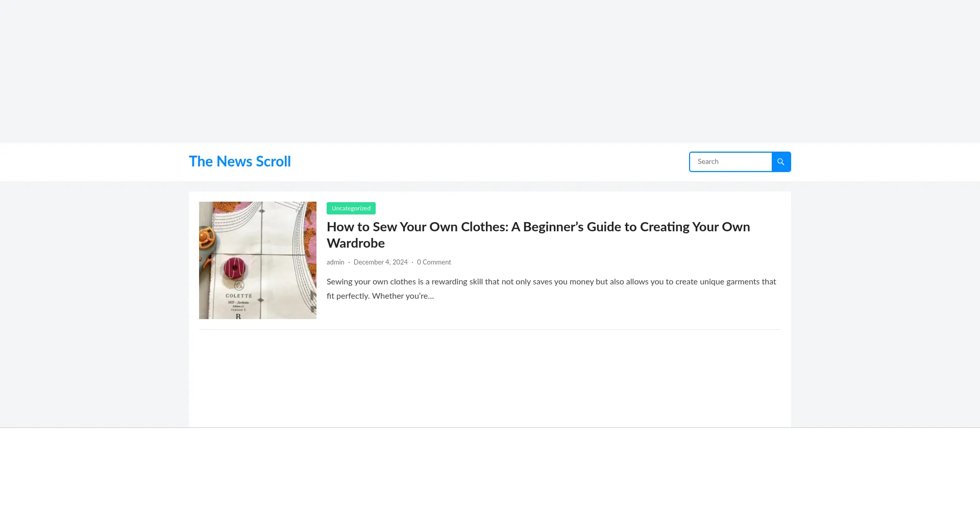This screenshot has height=507, width=980.
Task: Focus the Search input field
Action: [730, 162]
